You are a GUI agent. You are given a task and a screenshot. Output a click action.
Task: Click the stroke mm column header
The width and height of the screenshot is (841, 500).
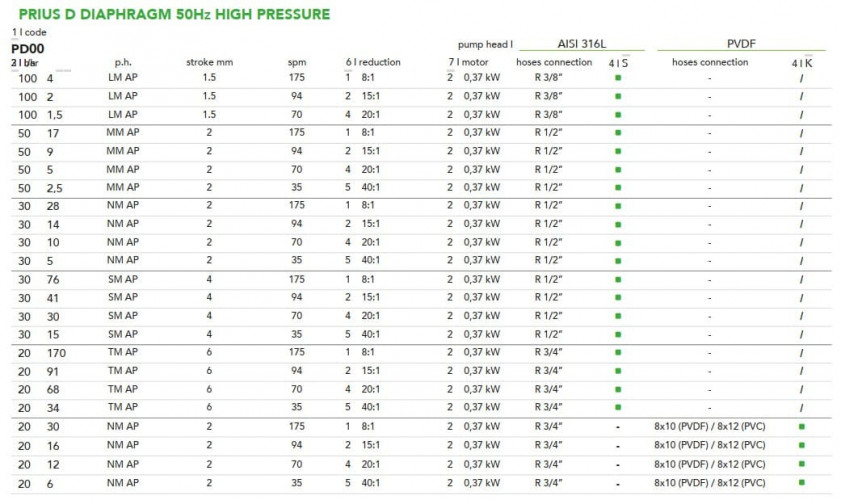(208, 62)
